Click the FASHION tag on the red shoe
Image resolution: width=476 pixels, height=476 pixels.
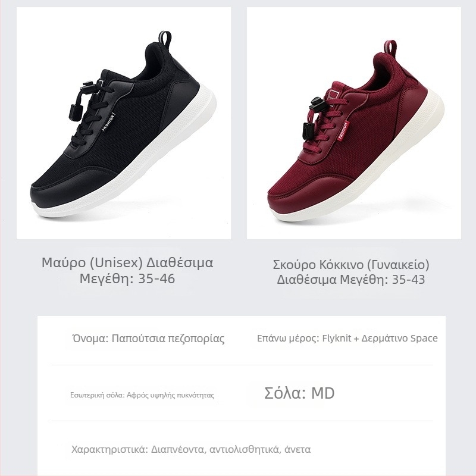tap(343, 131)
